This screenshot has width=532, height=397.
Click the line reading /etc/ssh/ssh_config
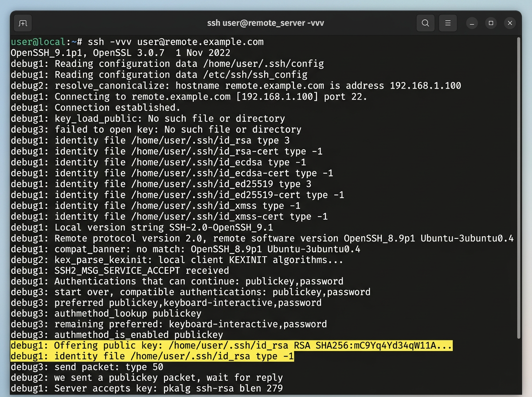pos(159,74)
